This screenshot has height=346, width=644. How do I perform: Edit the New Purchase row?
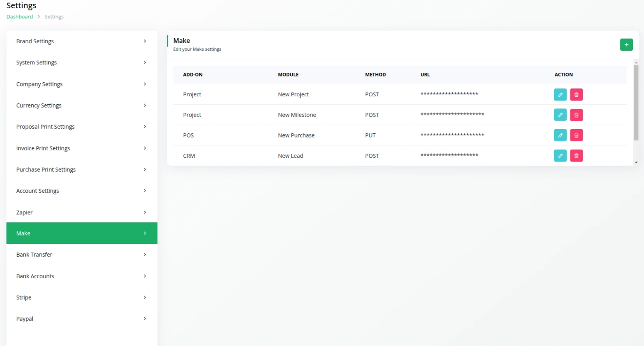(560, 135)
